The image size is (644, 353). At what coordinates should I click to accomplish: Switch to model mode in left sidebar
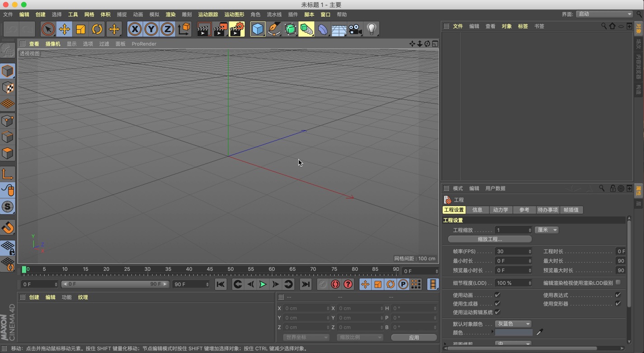pyautogui.click(x=8, y=71)
